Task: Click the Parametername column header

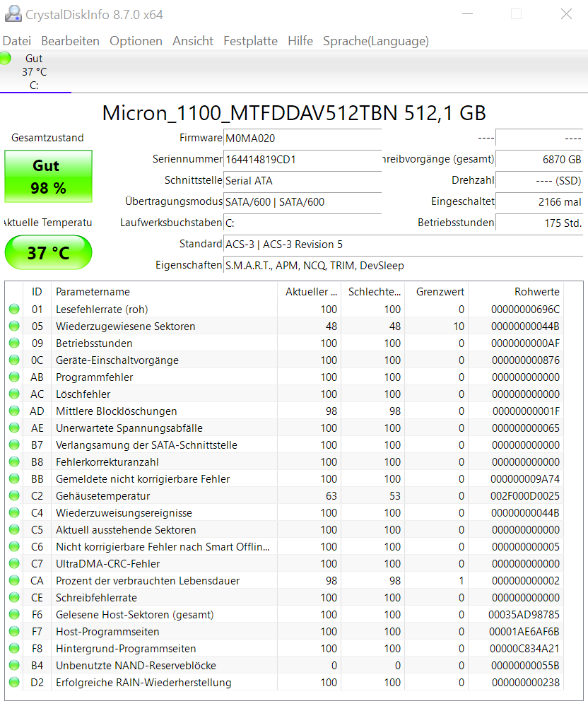Action: [165, 292]
